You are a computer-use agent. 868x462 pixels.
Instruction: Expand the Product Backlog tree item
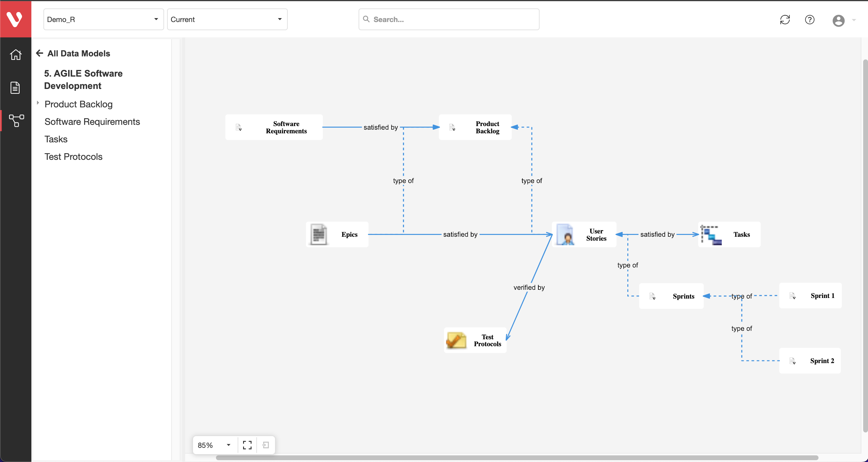[x=38, y=103]
